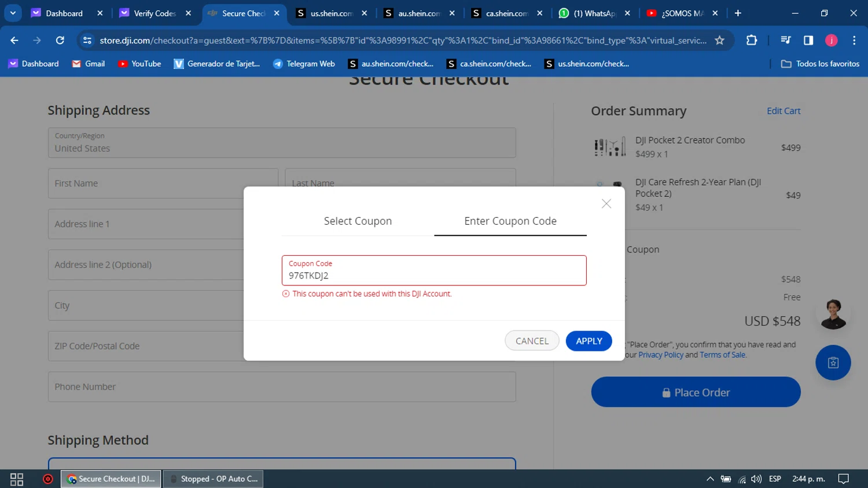The width and height of the screenshot is (868, 488).
Task: Open the tab search dropdown arrow
Action: [13, 13]
